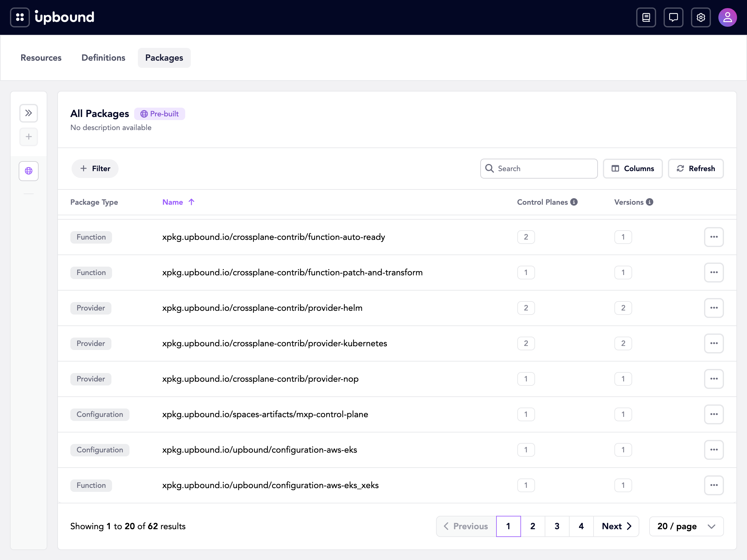Open provider-nop package name

(261, 379)
